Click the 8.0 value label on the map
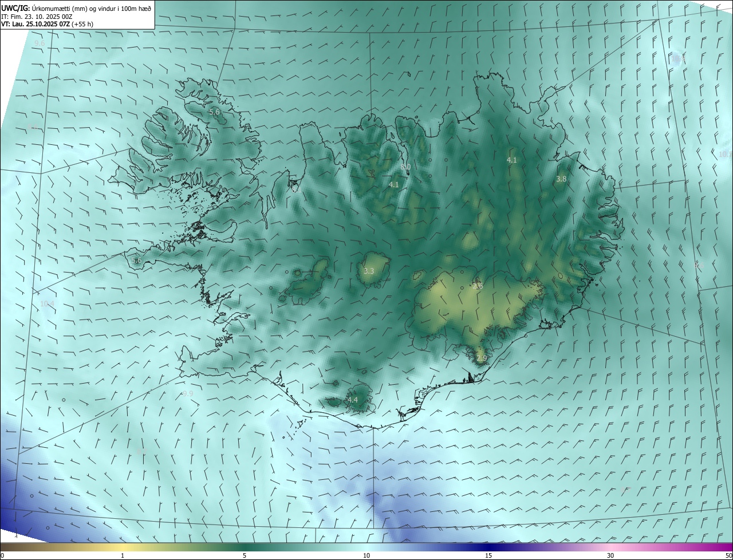 point(406,167)
